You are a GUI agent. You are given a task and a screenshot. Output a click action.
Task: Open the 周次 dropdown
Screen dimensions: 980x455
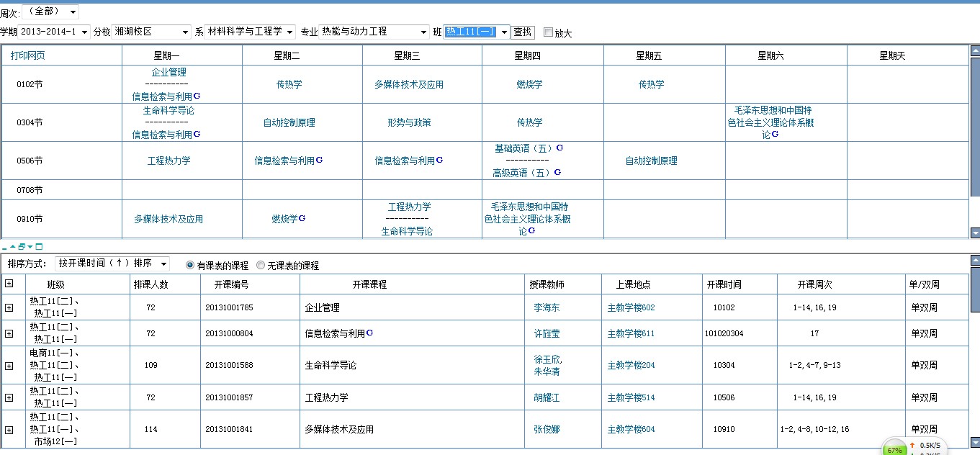point(50,12)
